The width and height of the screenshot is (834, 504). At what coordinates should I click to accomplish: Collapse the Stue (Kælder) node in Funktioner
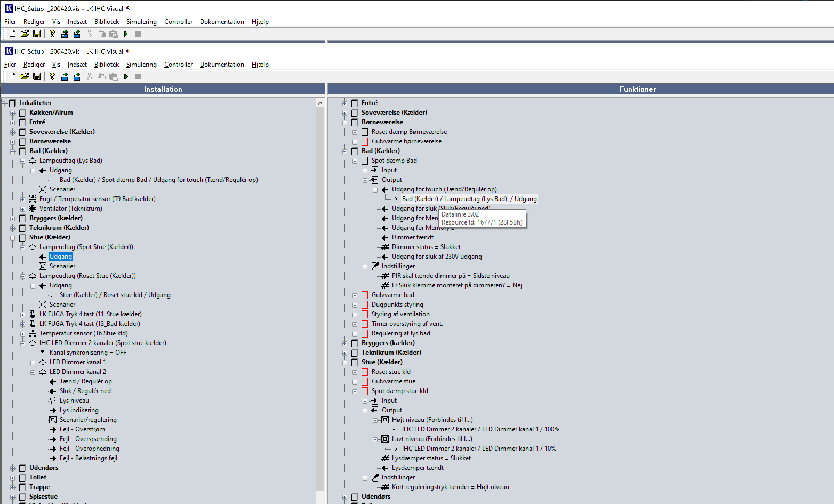click(344, 362)
